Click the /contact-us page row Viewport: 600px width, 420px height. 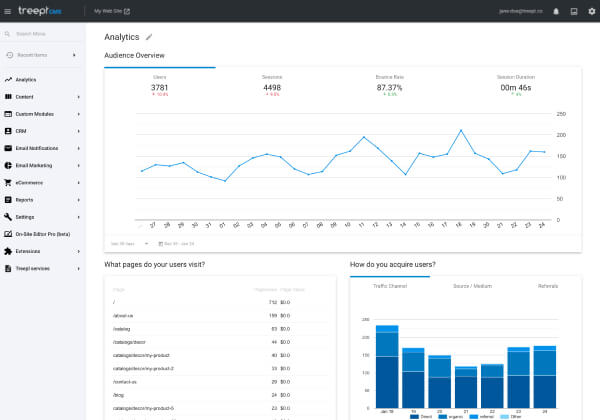[x=220, y=382]
